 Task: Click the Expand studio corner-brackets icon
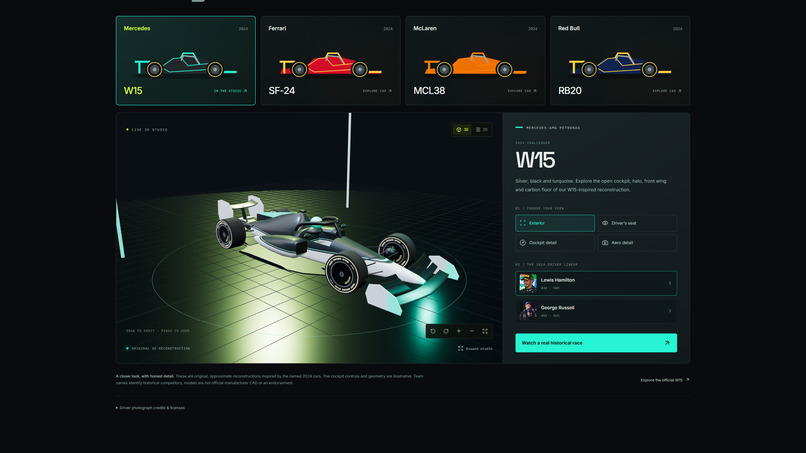point(460,349)
